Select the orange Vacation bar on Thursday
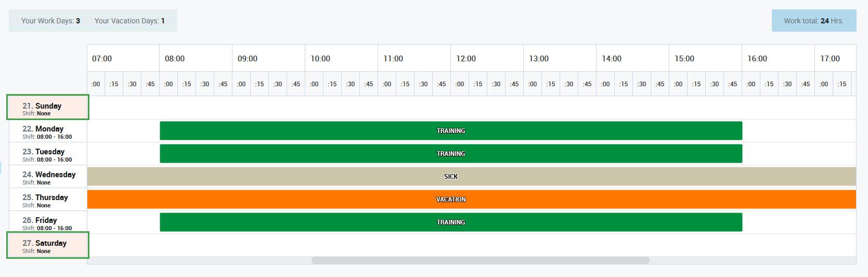This screenshot has height=277, width=868. point(450,200)
